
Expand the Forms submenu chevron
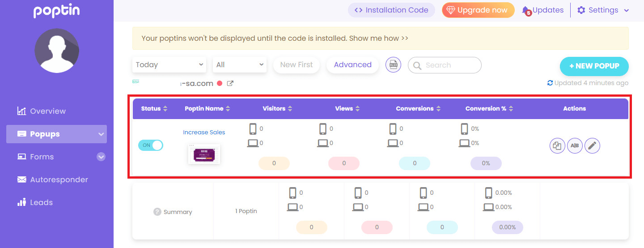(x=101, y=157)
